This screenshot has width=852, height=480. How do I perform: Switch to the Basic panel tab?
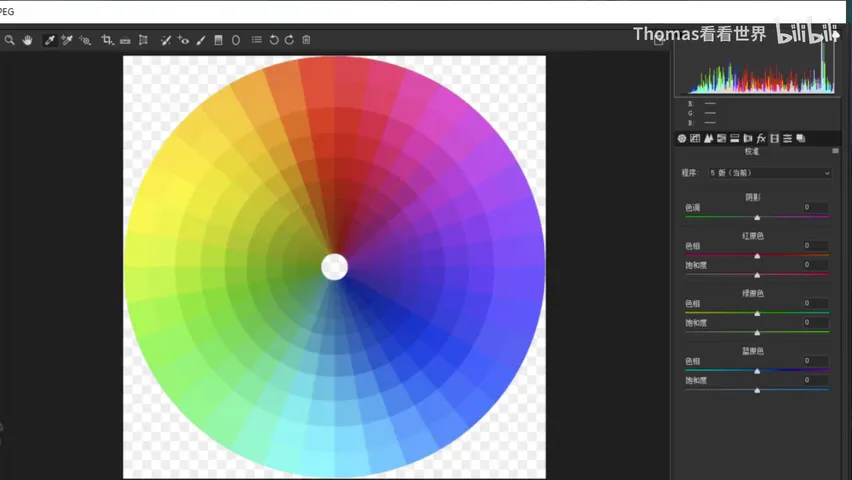(682, 139)
